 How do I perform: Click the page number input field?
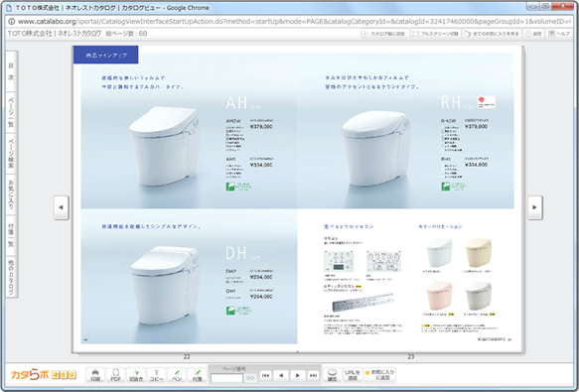click(x=226, y=378)
